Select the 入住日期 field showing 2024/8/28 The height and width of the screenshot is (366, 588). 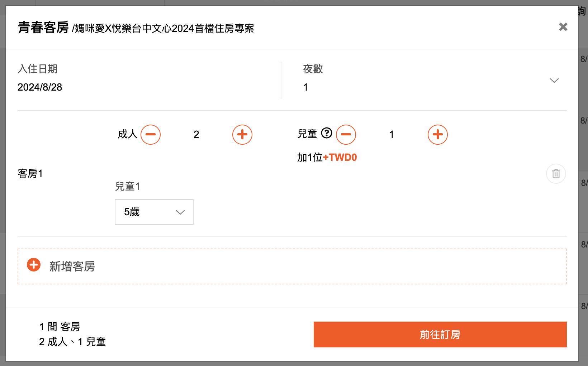pos(40,87)
